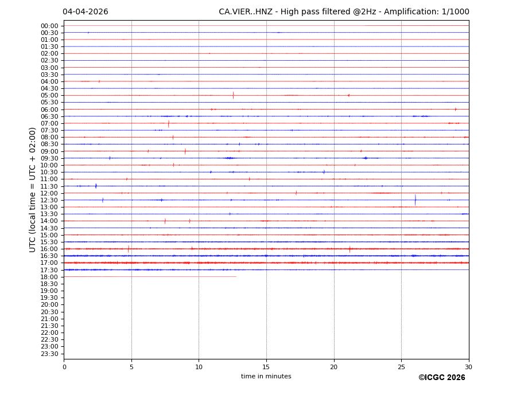Click the 04-04-2026 date label

85,12
